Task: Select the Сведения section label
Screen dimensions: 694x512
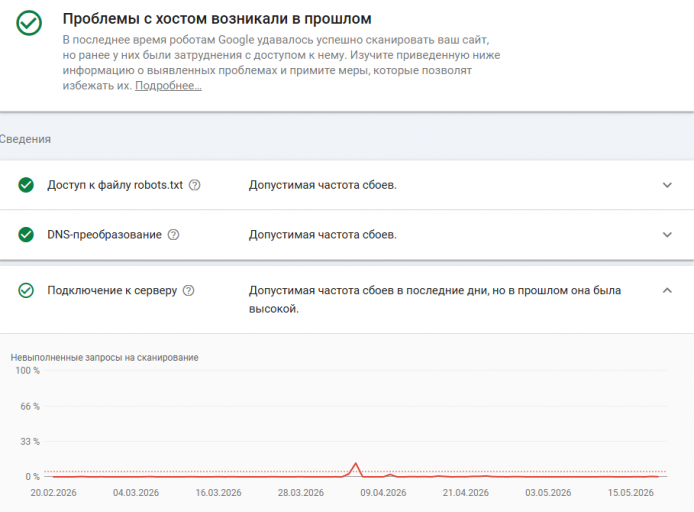Action: [x=25, y=139]
